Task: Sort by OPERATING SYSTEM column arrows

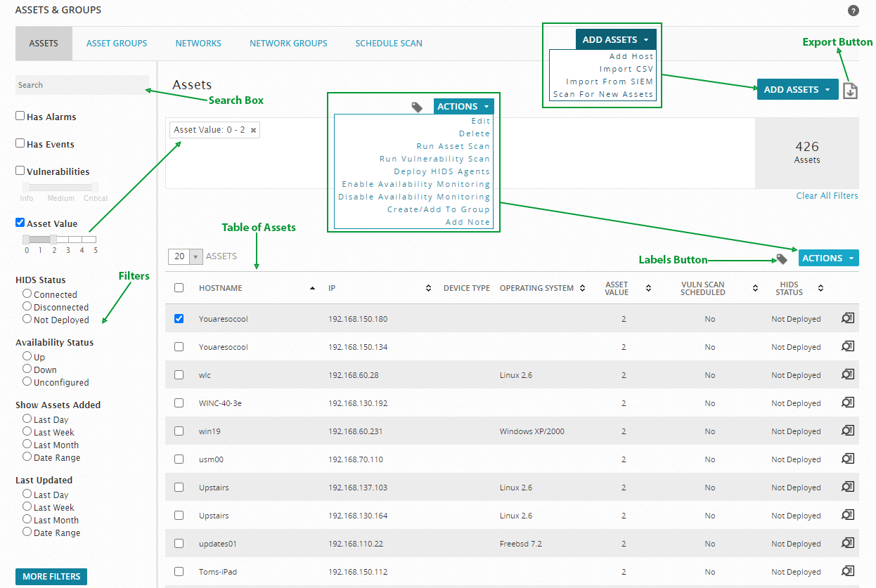Action: (583, 288)
